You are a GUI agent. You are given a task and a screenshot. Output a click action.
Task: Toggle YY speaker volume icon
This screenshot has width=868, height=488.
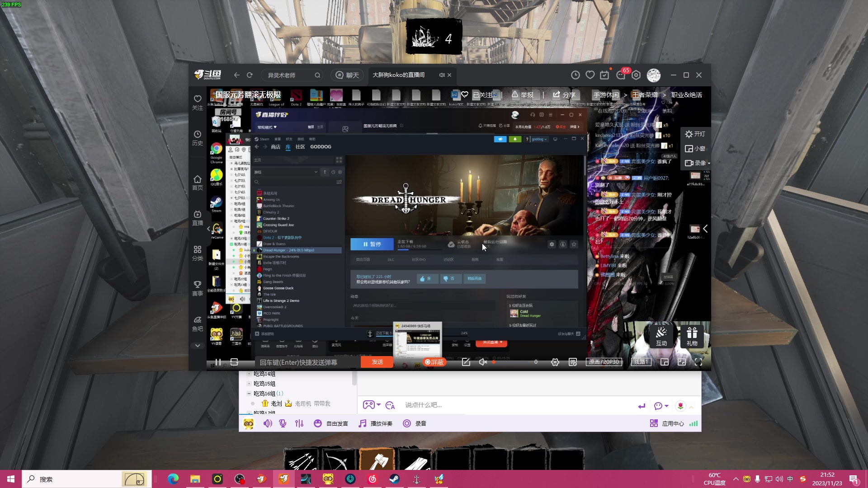tap(268, 423)
